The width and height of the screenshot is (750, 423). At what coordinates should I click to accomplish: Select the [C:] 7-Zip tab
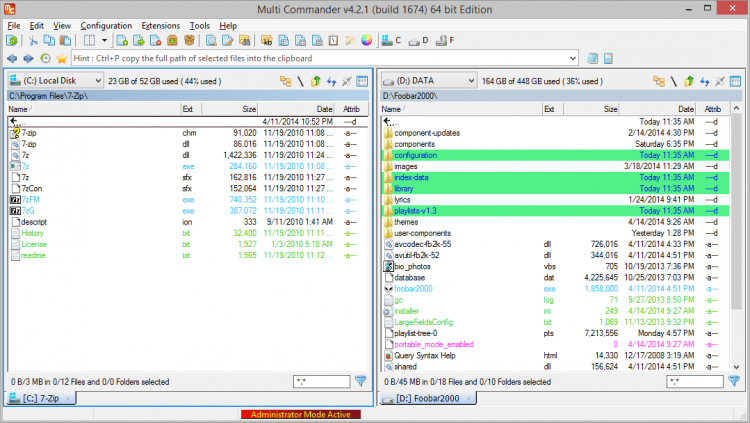pos(41,398)
